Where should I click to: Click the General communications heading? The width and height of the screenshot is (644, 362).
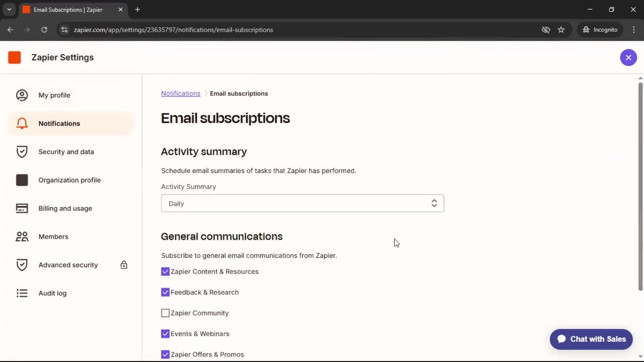(222, 236)
